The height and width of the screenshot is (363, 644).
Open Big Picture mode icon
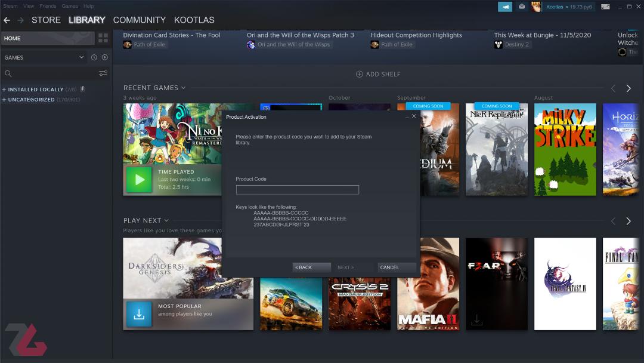pyautogui.click(x=605, y=7)
